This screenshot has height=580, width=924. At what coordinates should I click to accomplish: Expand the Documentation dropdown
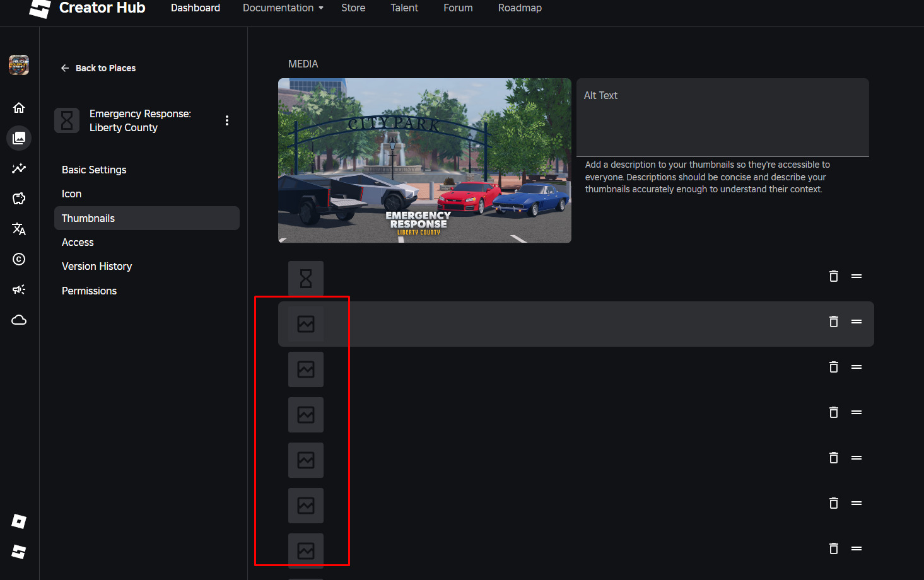click(283, 8)
